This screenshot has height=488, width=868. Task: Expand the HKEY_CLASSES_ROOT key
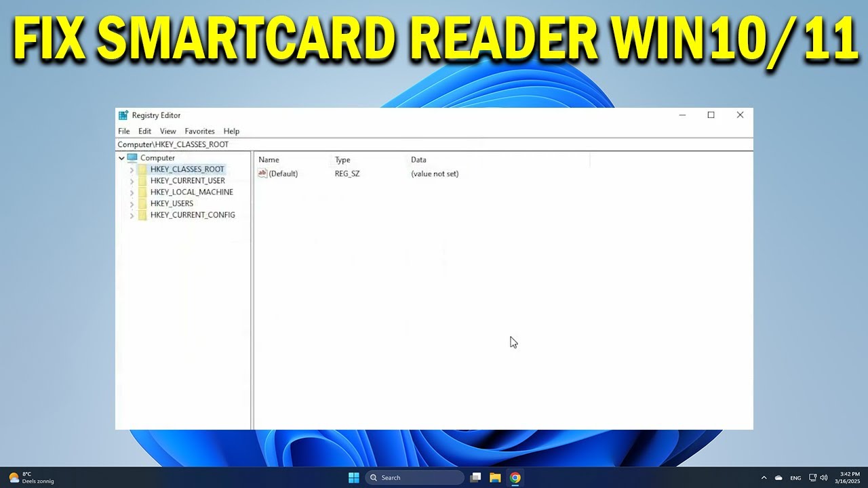coord(132,169)
